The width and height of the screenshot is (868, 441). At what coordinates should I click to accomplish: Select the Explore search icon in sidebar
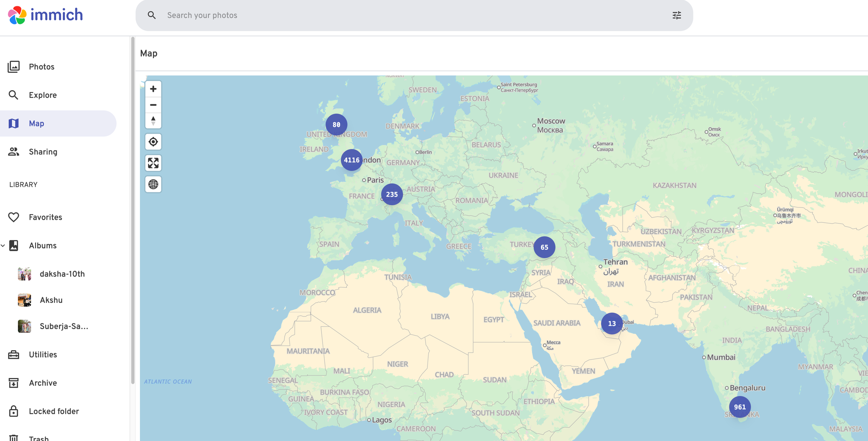pyautogui.click(x=13, y=95)
